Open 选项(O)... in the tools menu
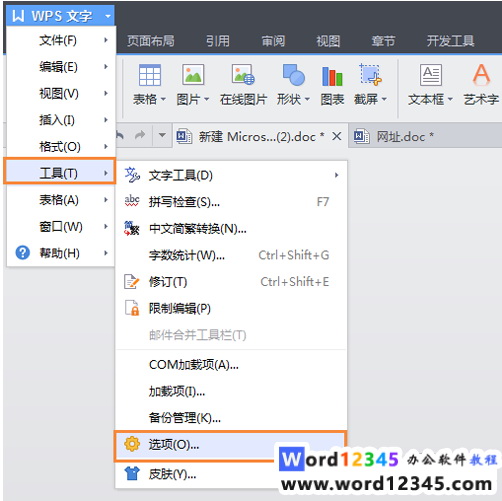The width and height of the screenshot is (502, 501). tap(231, 445)
